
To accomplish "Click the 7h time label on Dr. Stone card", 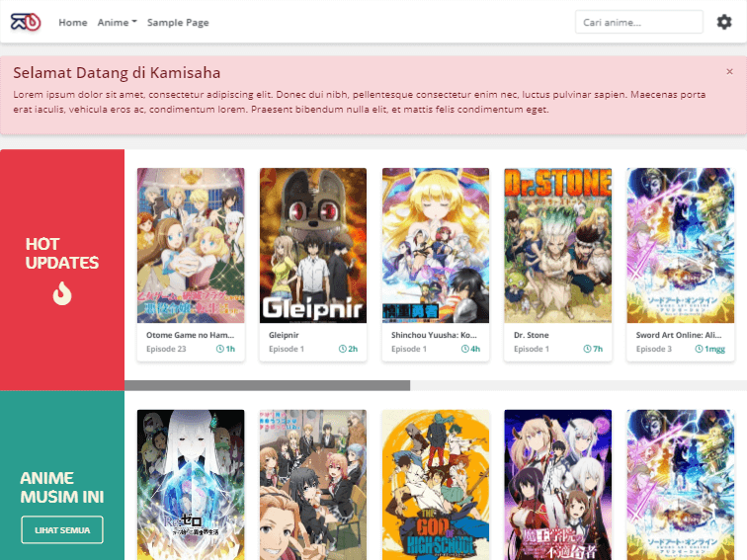I will [598, 349].
